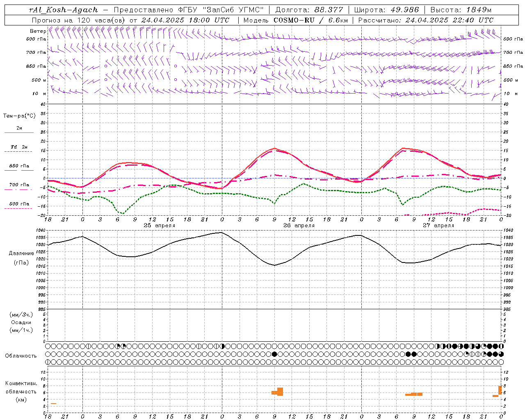
Task: Click the filled black middle-row cloud circle on 26 April
Action: pyautogui.click(x=274, y=354)
